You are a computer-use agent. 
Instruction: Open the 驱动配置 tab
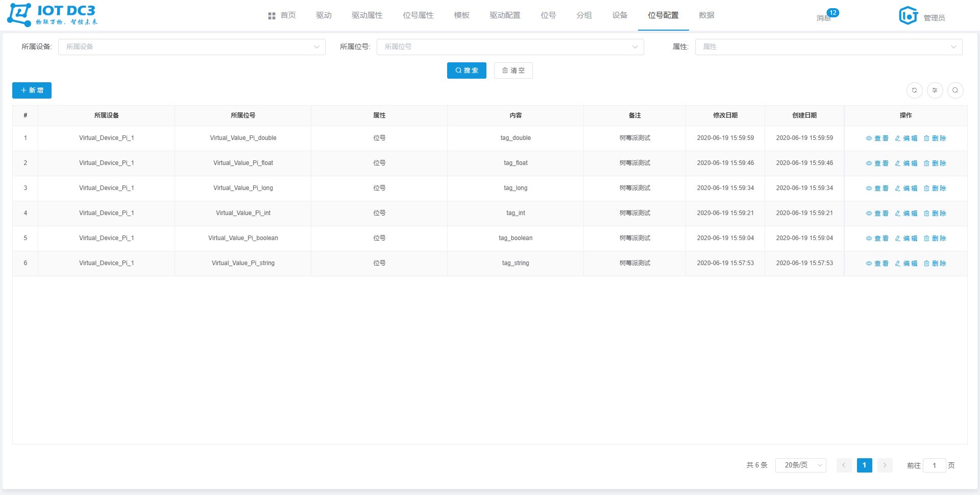(x=505, y=15)
